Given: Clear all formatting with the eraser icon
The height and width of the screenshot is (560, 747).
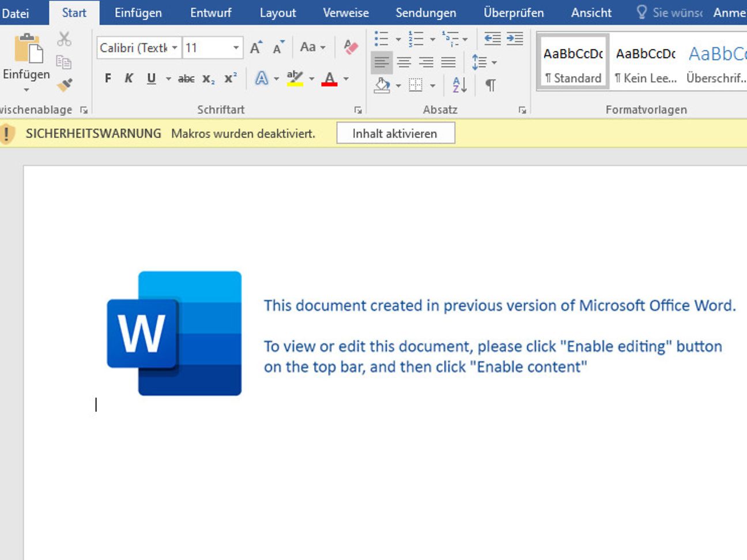Looking at the screenshot, I should 350,47.
